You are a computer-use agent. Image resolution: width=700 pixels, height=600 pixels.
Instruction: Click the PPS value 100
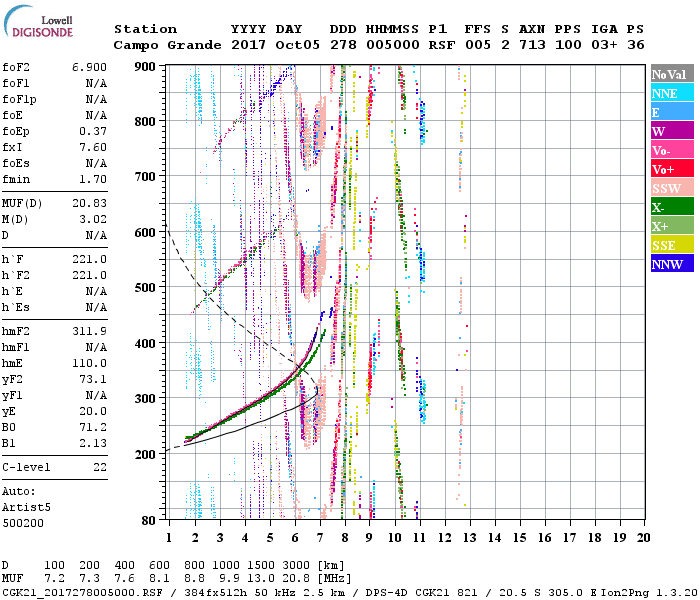(x=568, y=45)
